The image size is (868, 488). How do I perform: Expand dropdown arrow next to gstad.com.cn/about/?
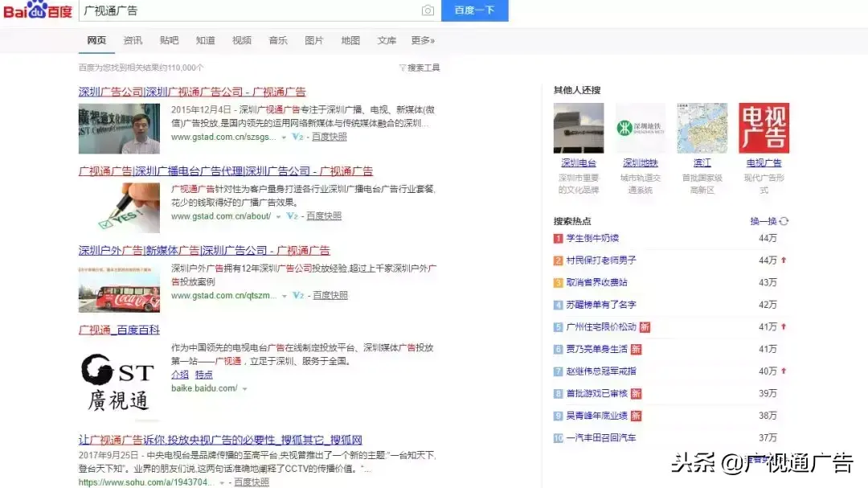278,216
